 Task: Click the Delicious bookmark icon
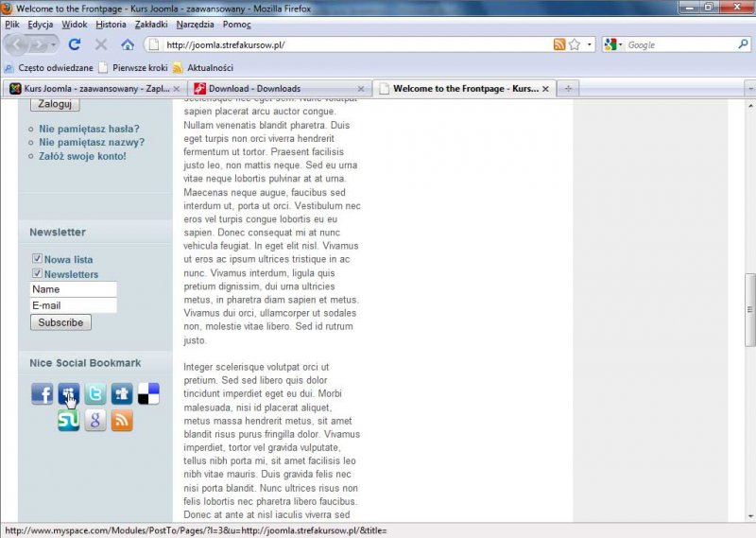coord(148,393)
